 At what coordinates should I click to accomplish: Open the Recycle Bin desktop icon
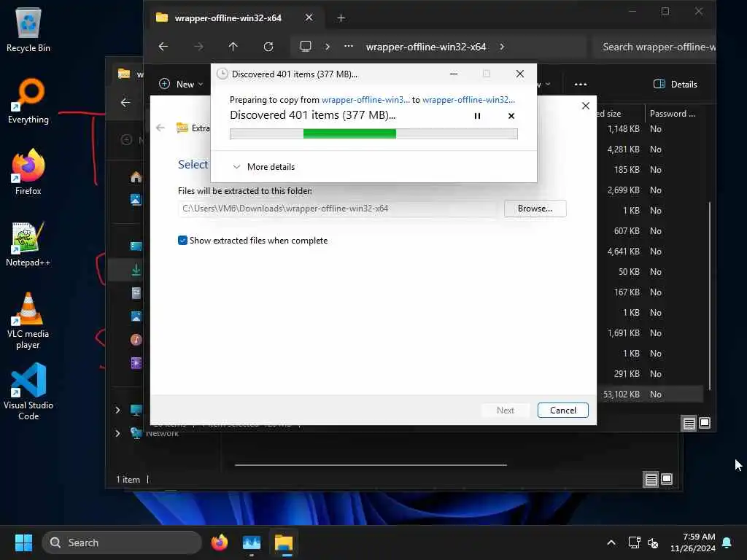pyautogui.click(x=28, y=30)
